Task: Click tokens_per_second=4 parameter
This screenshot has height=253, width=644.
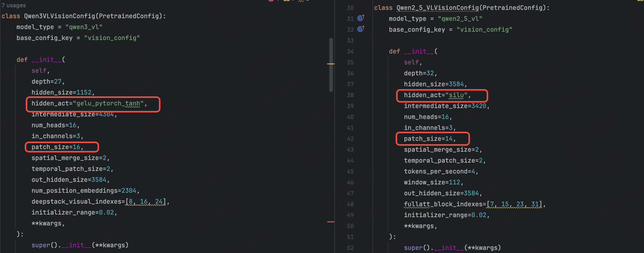Action: [x=440, y=171]
